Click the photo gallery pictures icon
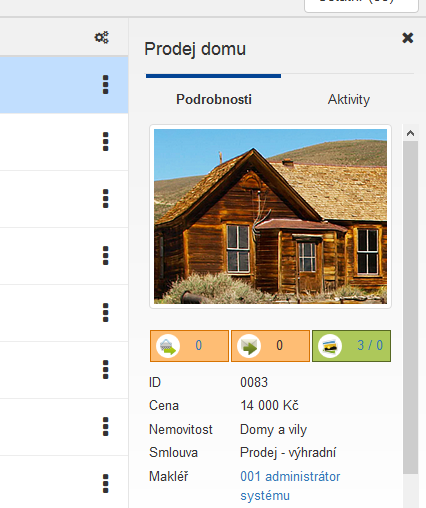Image resolution: width=426 pixels, height=508 pixels. [330, 346]
